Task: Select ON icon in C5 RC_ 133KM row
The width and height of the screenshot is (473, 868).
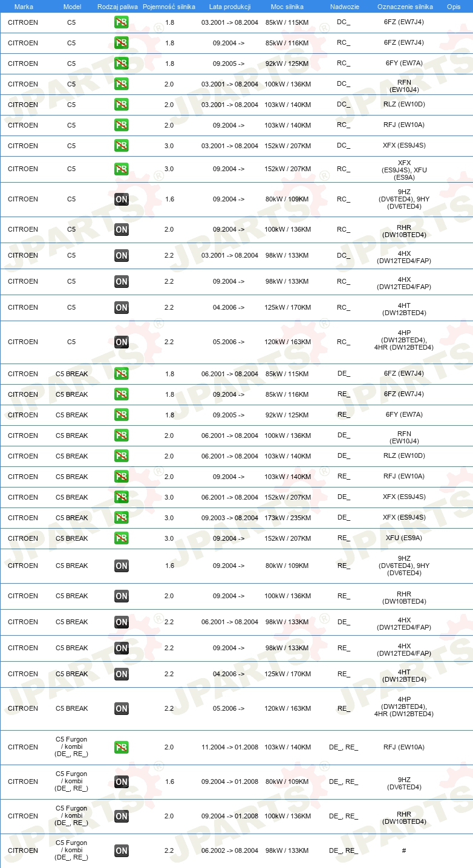Action: pos(121,281)
